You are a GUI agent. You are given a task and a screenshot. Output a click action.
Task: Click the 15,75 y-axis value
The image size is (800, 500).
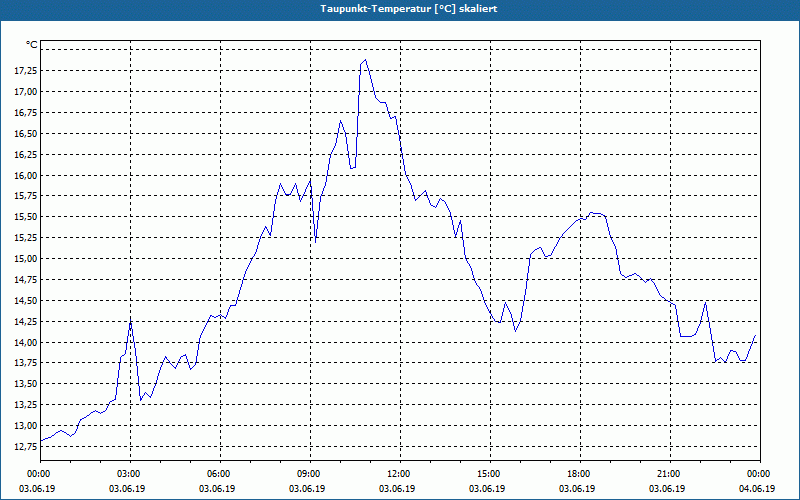pyautogui.click(x=26, y=196)
